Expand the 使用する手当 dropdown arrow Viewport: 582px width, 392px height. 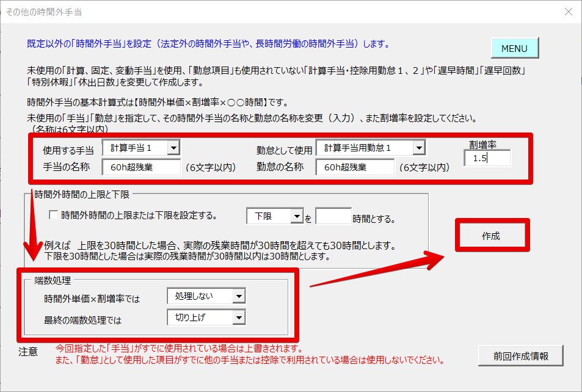173,148
